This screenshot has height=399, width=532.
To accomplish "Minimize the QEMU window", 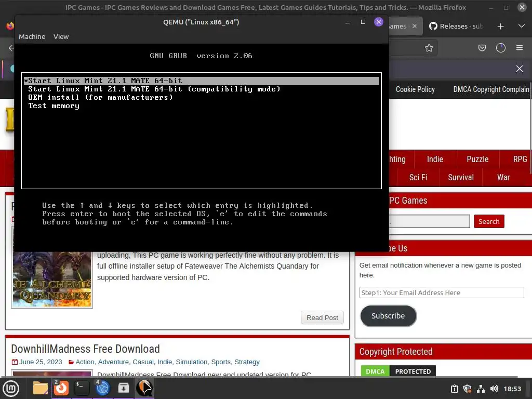I will click(x=348, y=22).
